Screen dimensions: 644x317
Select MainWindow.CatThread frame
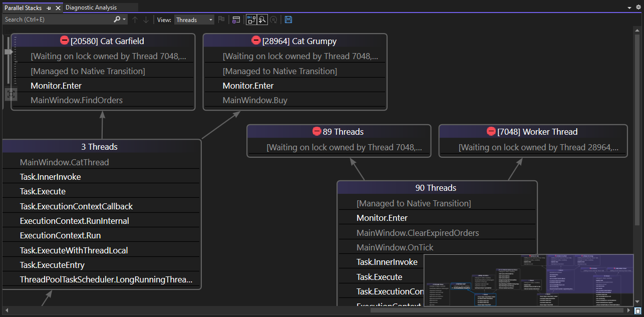pyautogui.click(x=101, y=162)
